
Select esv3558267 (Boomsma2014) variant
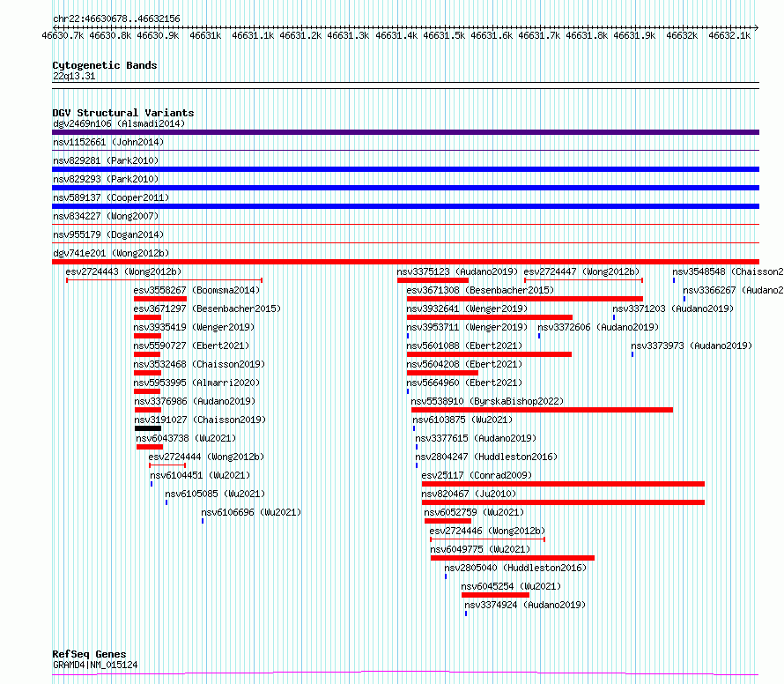click(x=196, y=290)
